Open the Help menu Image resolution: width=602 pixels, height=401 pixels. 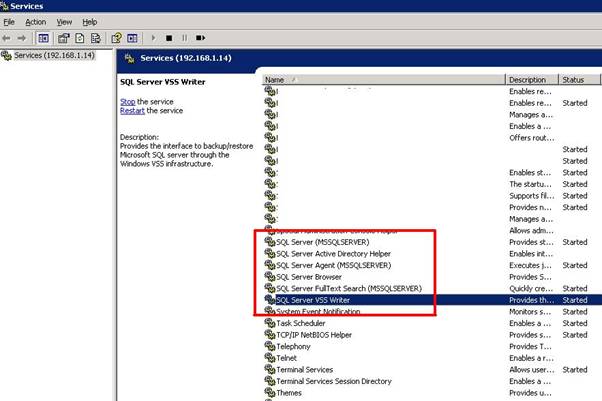pos(89,22)
